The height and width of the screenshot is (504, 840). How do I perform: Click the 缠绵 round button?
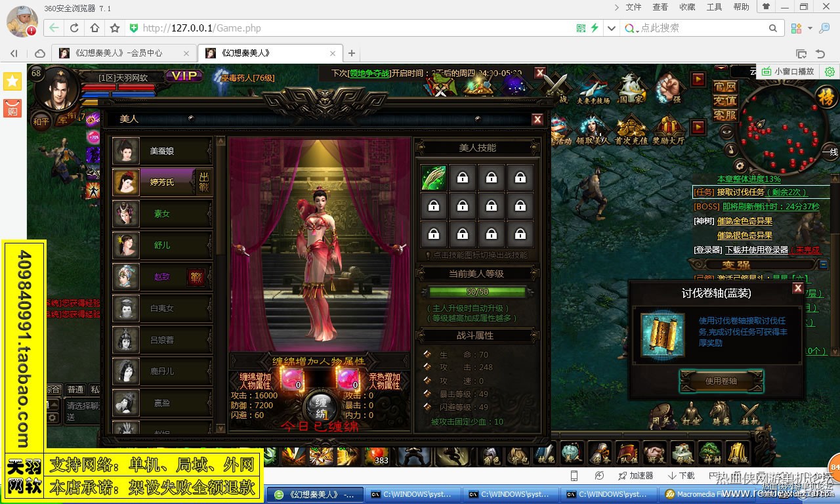(321, 407)
